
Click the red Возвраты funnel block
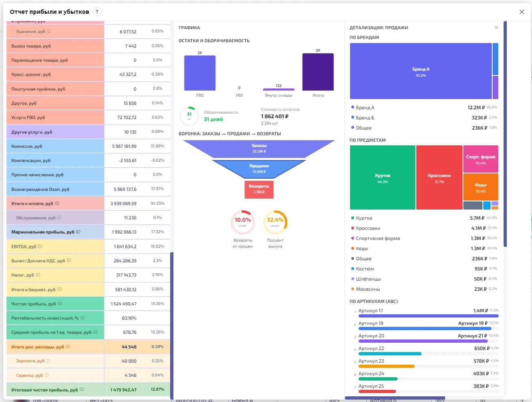(259, 190)
